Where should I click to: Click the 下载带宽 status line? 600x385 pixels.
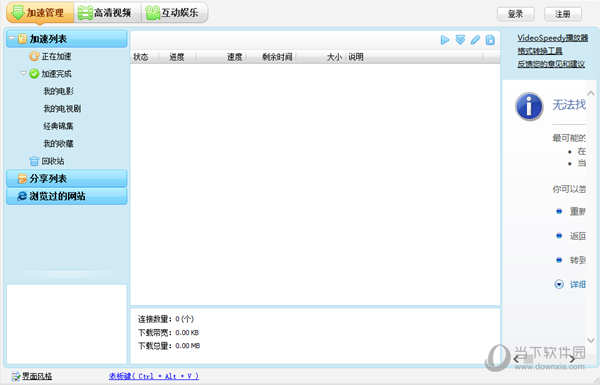[168, 333]
